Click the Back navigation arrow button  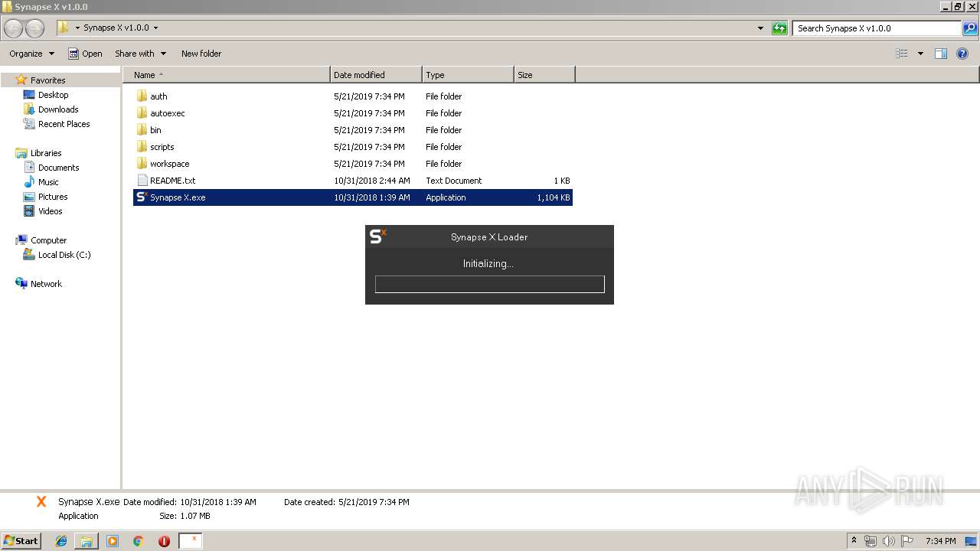(13, 28)
